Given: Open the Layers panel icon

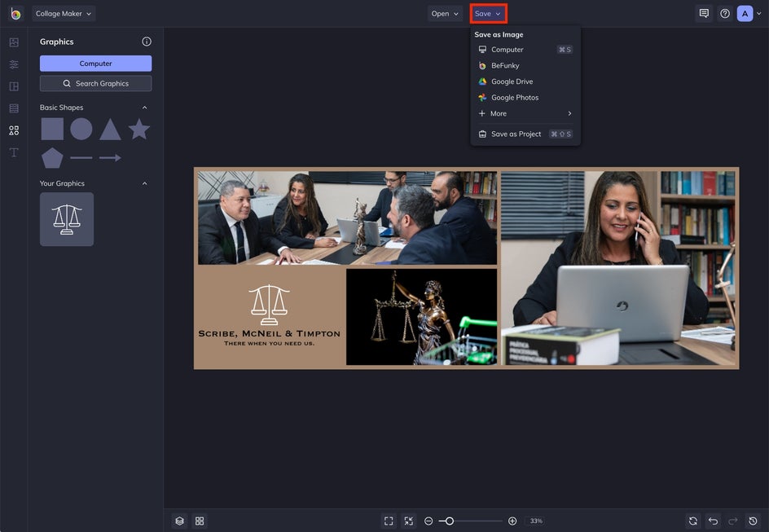Looking at the screenshot, I should tap(179, 521).
